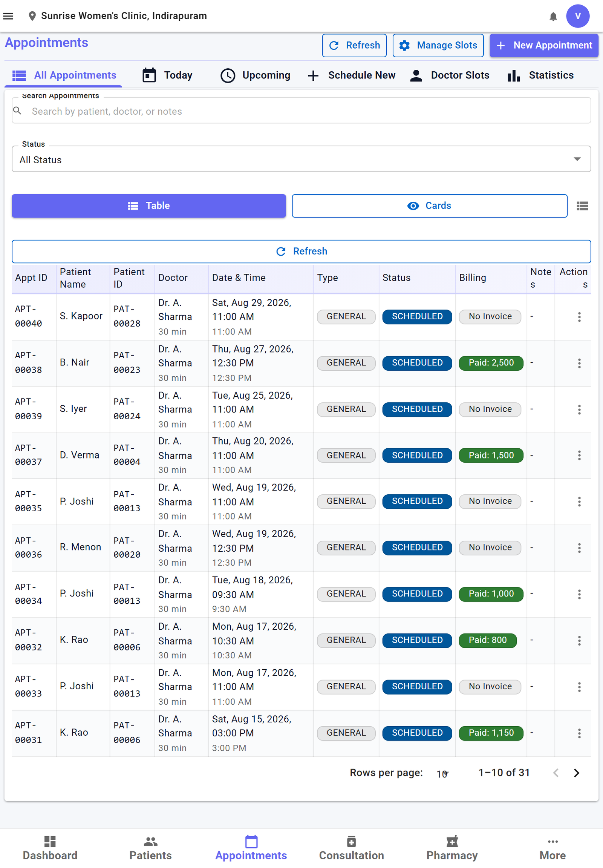This screenshot has height=868, width=603.
Task: Open actions menu for APT-00040 row
Action: 579,317
